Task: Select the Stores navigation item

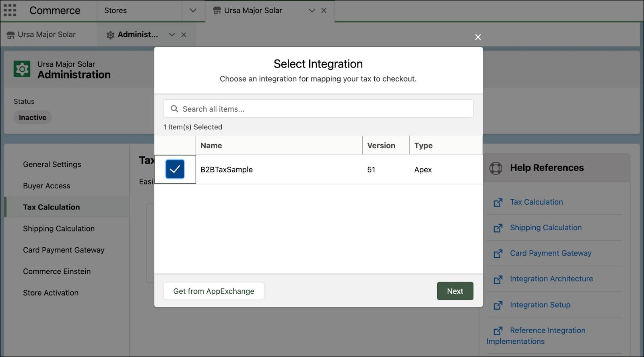Action: pyautogui.click(x=116, y=10)
